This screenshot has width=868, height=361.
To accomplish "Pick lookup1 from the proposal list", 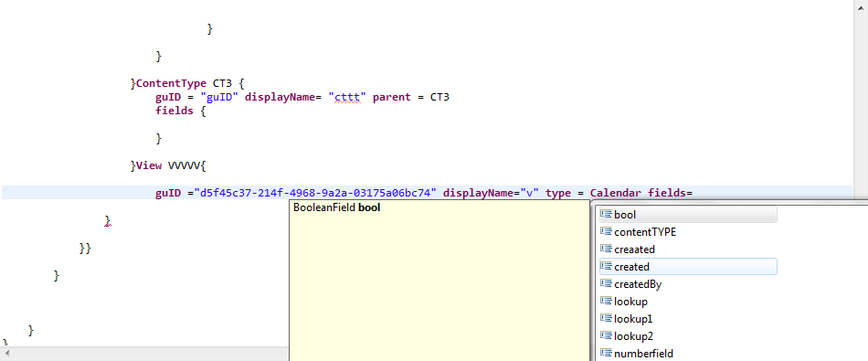I will 688,319.
